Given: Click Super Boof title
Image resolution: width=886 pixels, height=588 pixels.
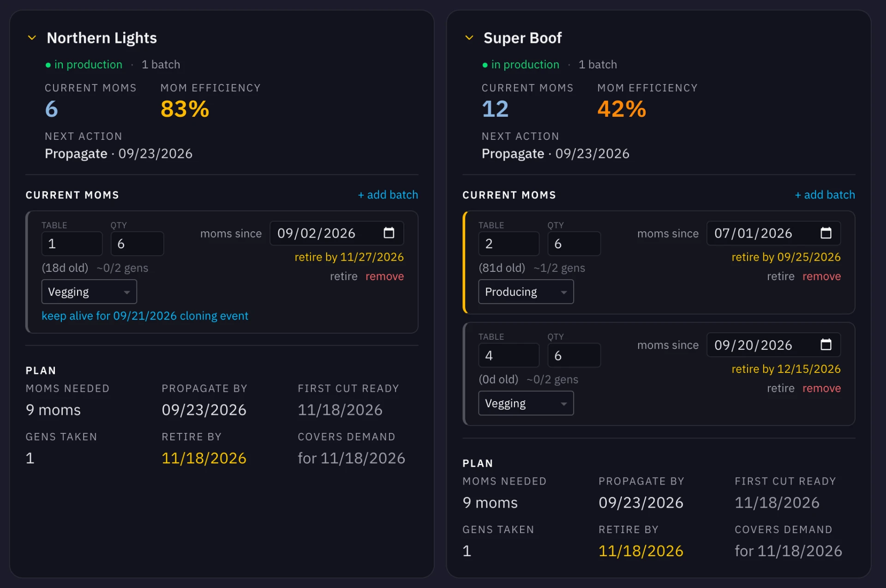Looking at the screenshot, I should pyautogui.click(x=523, y=38).
